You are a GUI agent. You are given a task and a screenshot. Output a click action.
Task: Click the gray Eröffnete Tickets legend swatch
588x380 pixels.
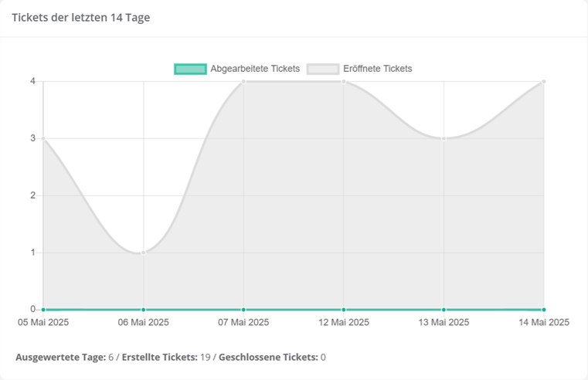pos(323,69)
